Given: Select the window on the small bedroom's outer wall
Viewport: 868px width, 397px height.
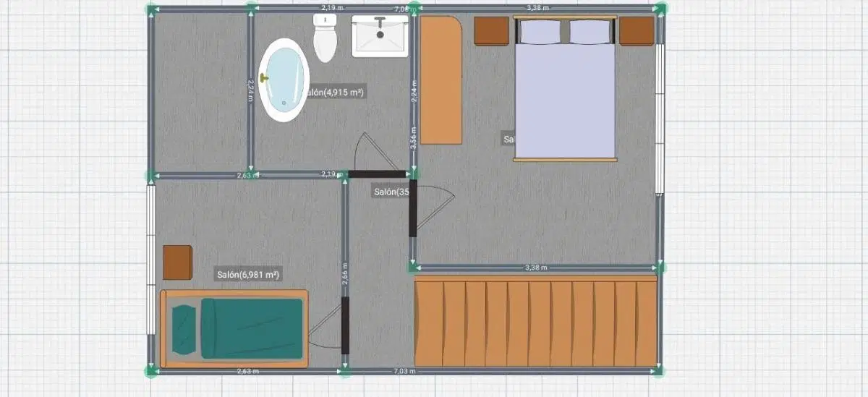Looking at the screenshot, I should point(151,259).
